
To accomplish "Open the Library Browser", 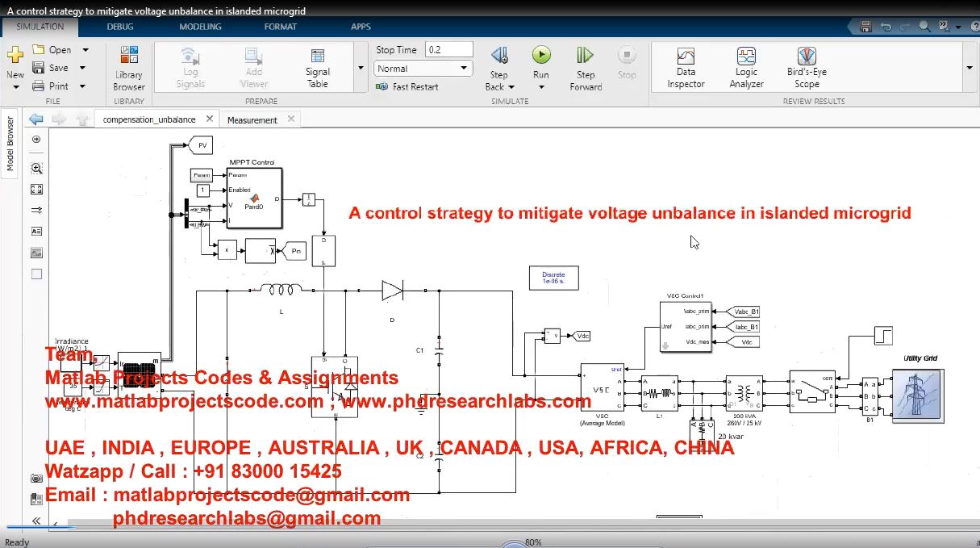I will (x=129, y=68).
